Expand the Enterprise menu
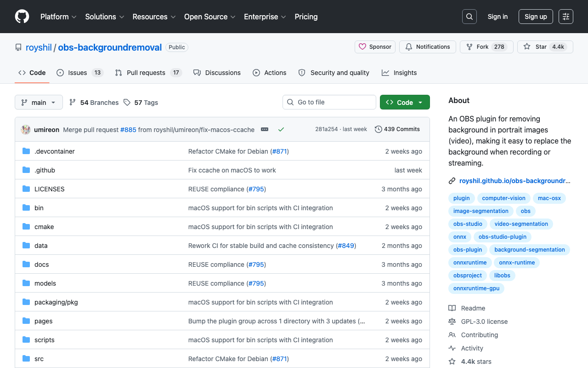Viewport: 588px width, 368px height. click(265, 17)
